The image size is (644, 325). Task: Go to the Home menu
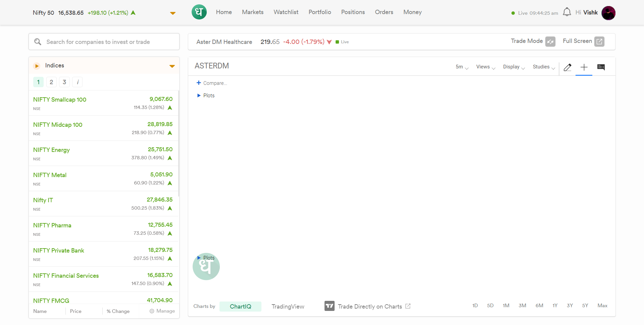coord(224,12)
